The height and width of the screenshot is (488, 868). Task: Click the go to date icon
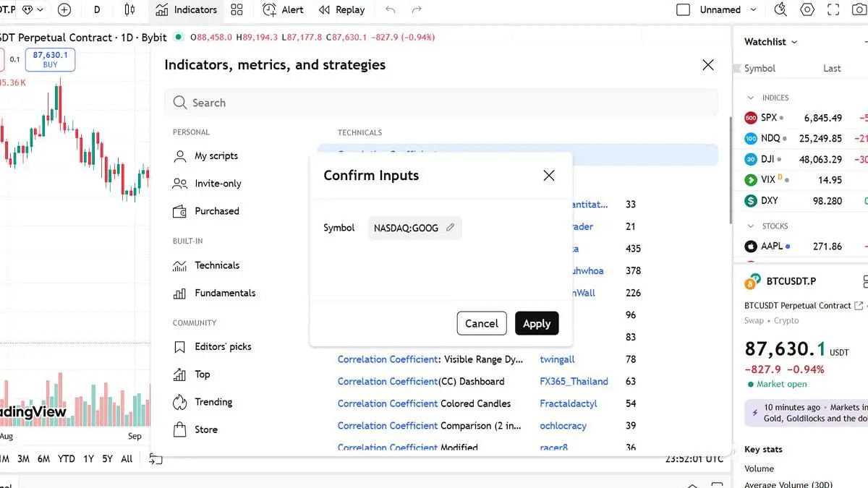pos(156,458)
